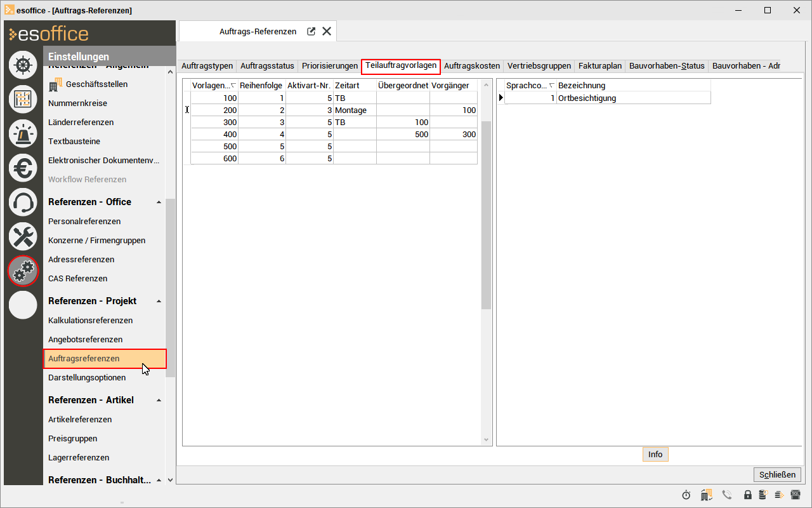Click the SQL icon in status bar
The width and height of the screenshot is (812, 508).
point(796,495)
